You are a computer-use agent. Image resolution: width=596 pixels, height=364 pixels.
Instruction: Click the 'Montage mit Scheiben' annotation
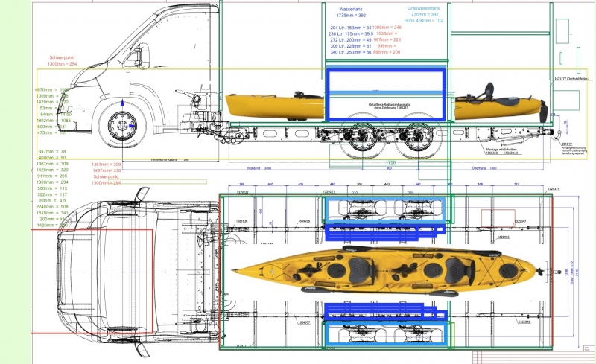(501, 150)
